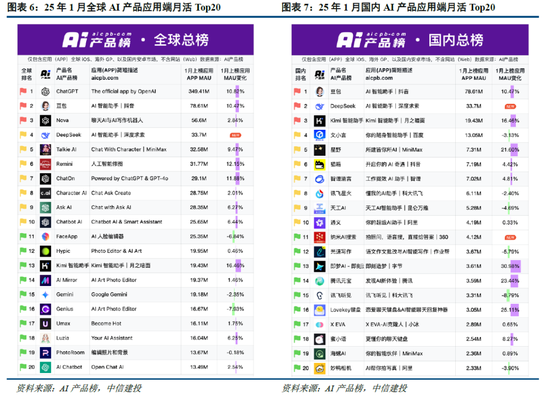The height and width of the screenshot is (398, 550).
Task: Click the '全球总榜' banner title
Action: pyautogui.click(x=181, y=40)
